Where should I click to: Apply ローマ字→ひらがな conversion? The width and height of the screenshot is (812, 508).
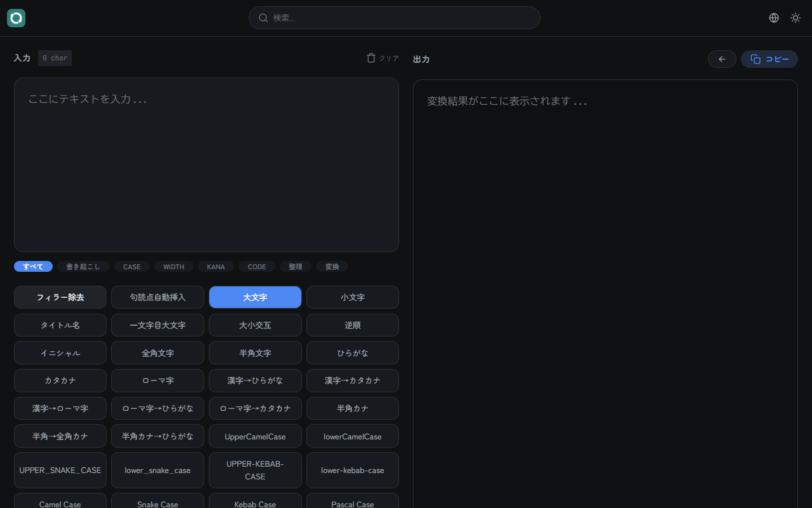pyautogui.click(x=157, y=408)
